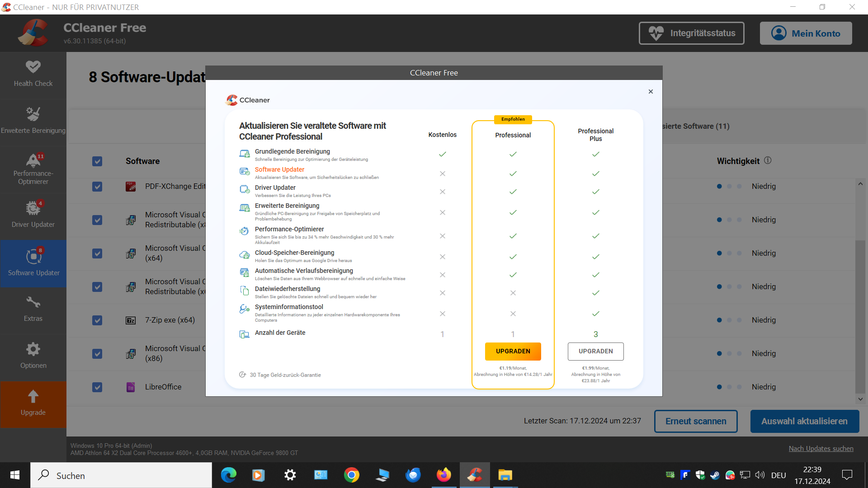The height and width of the screenshot is (488, 868).
Task: Click Wichtigkeit info icon
Action: [768, 160]
